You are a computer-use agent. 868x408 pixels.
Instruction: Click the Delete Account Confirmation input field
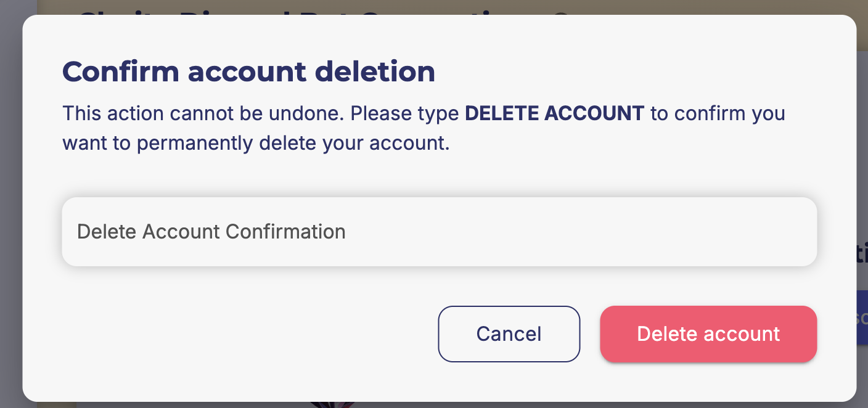coord(439,232)
